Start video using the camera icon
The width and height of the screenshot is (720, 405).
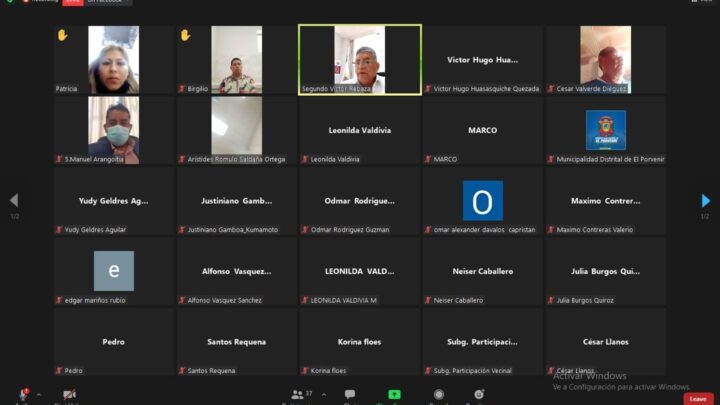click(69, 394)
